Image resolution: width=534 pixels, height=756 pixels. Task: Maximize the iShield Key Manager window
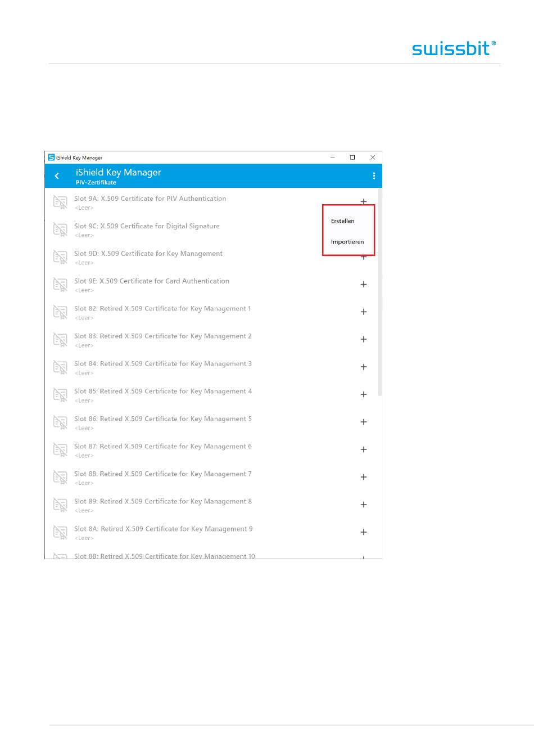[352, 157]
